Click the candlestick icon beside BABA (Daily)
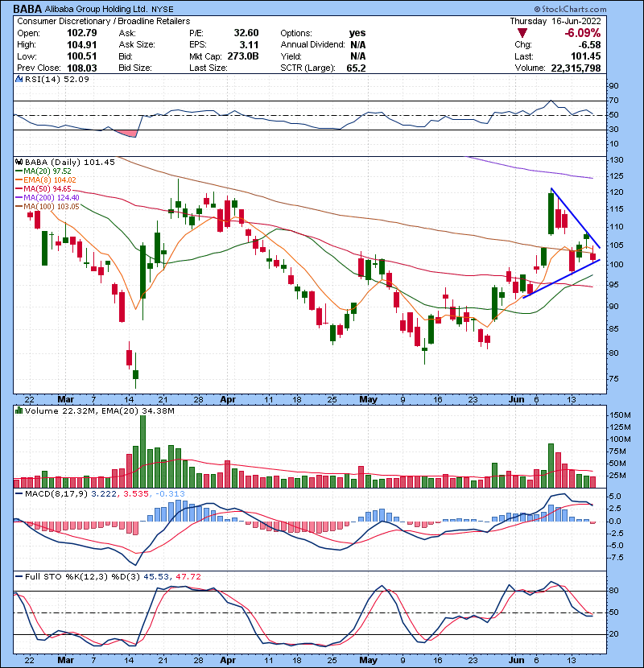The image size is (644, 668). (19, 162)
